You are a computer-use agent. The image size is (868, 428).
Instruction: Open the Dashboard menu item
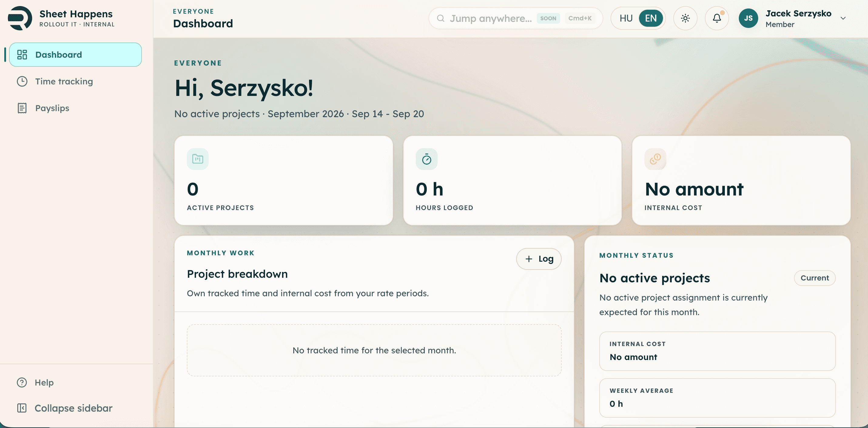click(x=76, y=55)
